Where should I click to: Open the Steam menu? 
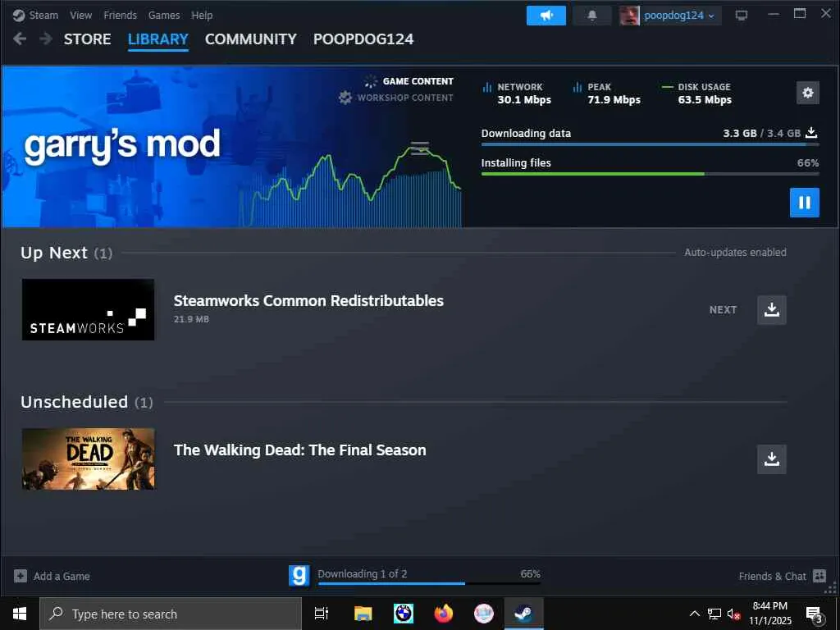[43, 16]
